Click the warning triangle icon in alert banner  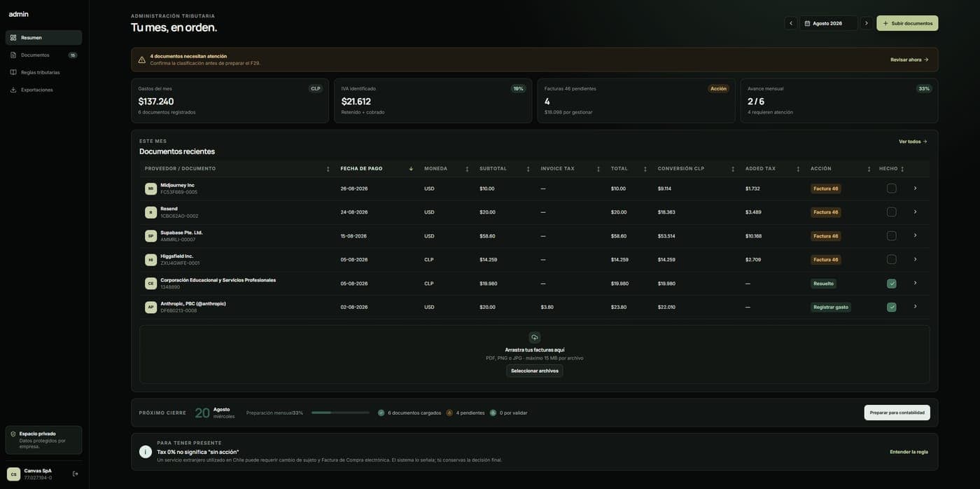pyautogui.click(x=142, y=60)
